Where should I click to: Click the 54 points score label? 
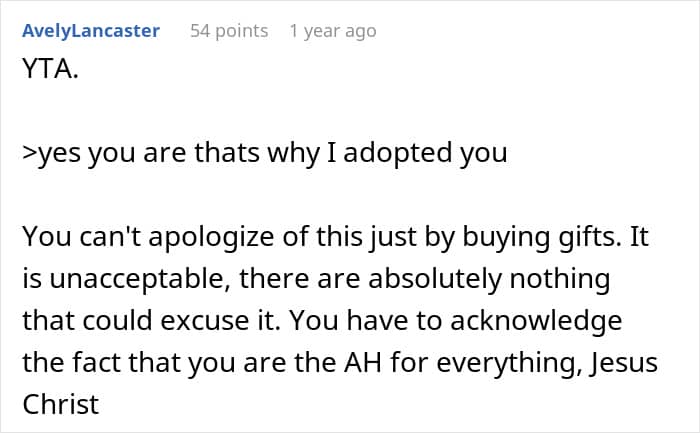(229, 31)
